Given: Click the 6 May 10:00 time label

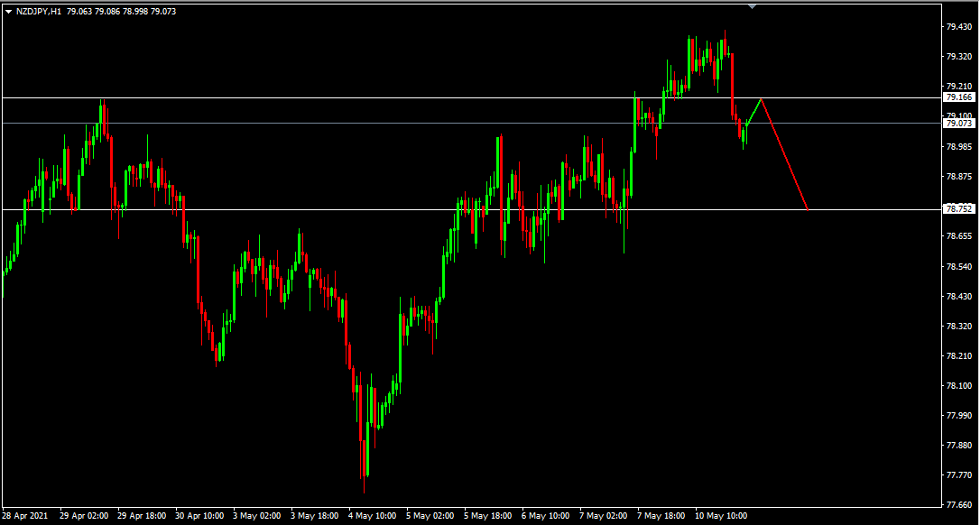Looking at the screenshot, I should [x=546, y=516].
